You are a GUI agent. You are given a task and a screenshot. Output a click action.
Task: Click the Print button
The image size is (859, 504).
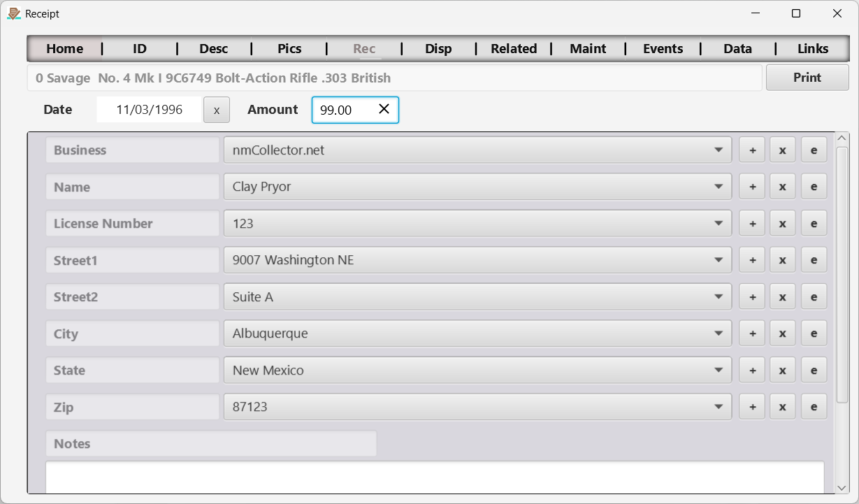tap(807, 78)
